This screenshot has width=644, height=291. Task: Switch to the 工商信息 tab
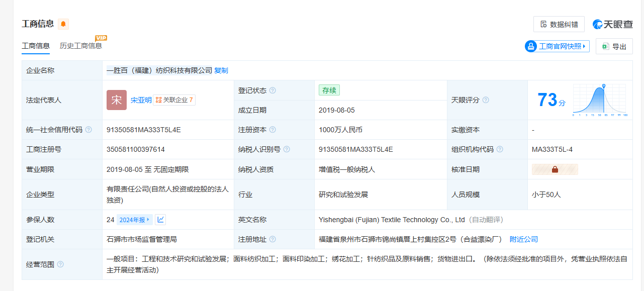pyautogui.click(x=36, y=46)
